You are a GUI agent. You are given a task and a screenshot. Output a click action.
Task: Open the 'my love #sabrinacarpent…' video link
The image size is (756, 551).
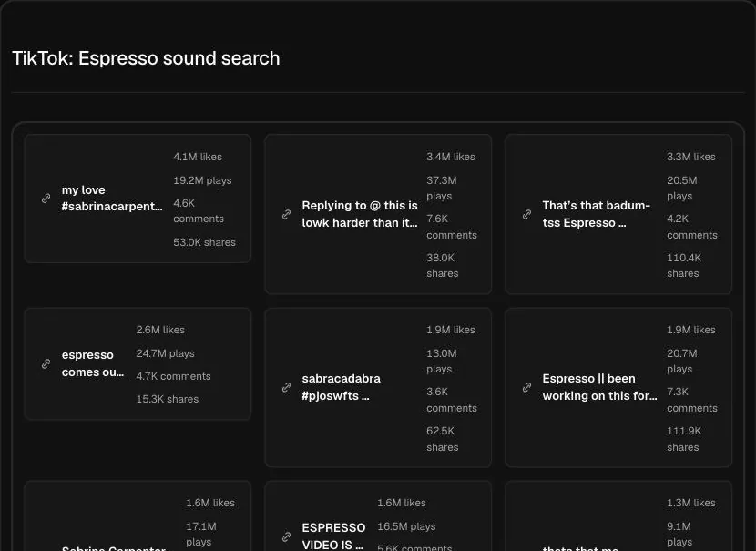112,199
